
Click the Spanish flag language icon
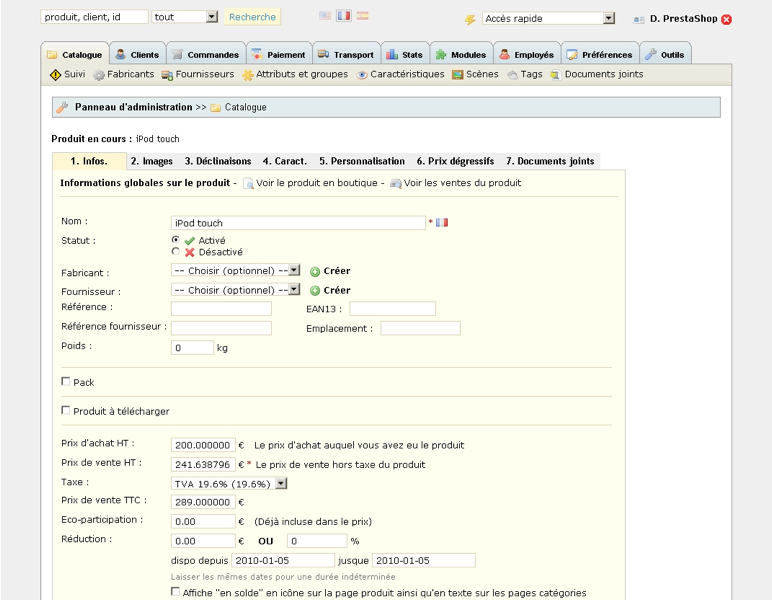pos(362,16)
